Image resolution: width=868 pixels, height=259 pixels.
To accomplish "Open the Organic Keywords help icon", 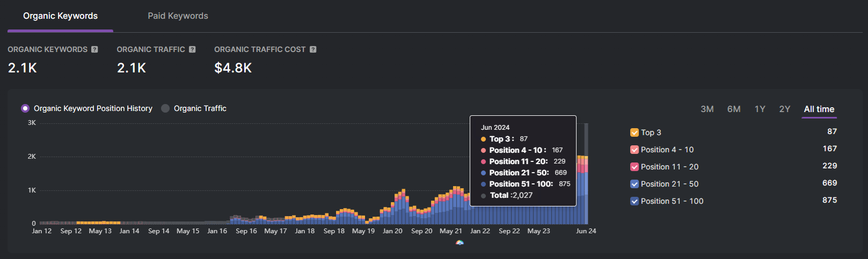I will click(x=94, y=49).
